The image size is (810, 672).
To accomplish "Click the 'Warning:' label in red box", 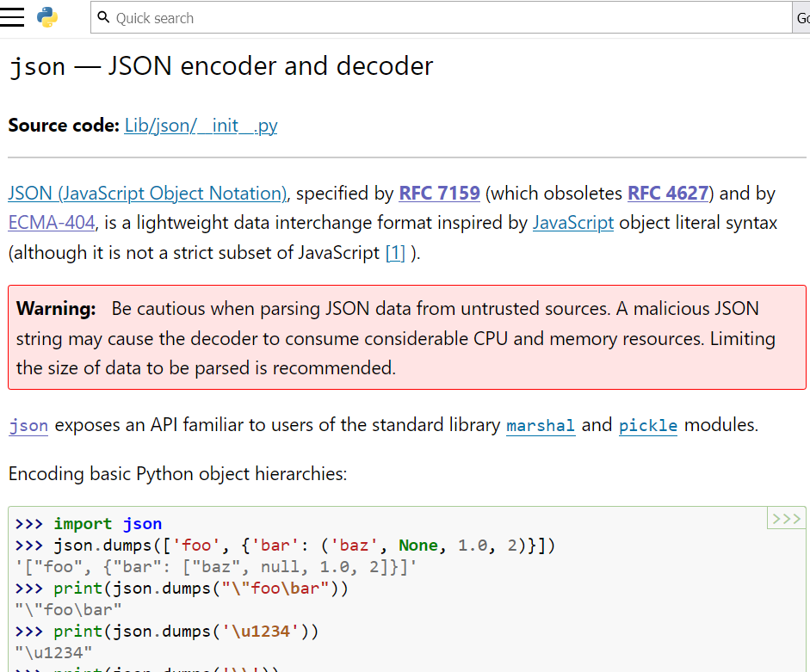I will click(x=56, y=309).
